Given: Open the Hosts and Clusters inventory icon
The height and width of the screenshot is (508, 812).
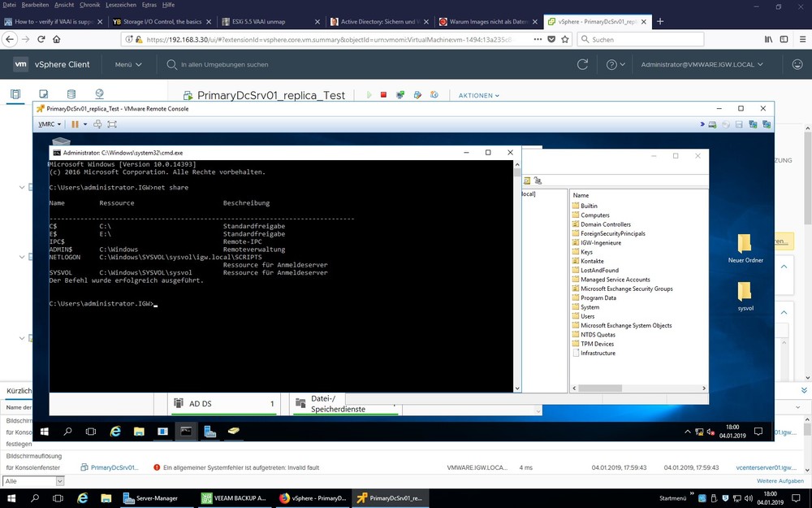Looking at the screenshot, I should click(15, 95).
